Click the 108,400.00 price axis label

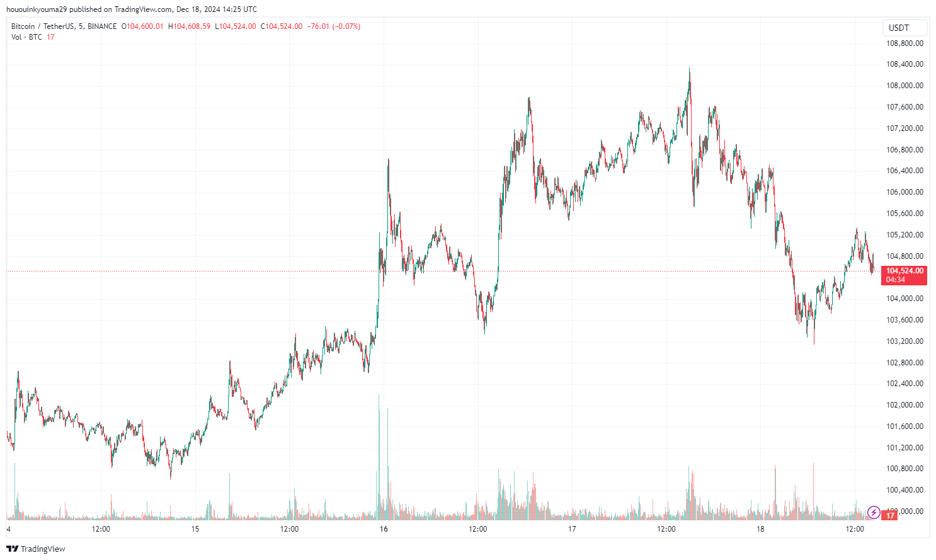(x=905, y=64)
